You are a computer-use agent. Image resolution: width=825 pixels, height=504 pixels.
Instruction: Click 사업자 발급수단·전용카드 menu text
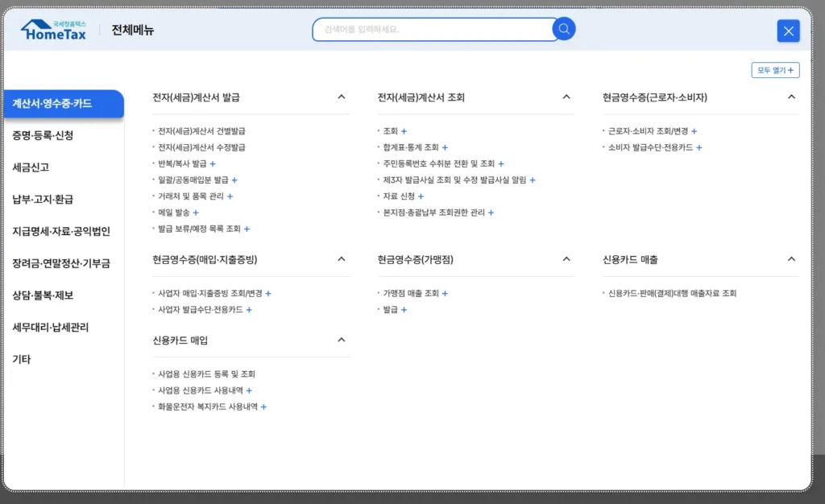click(201, 310)
